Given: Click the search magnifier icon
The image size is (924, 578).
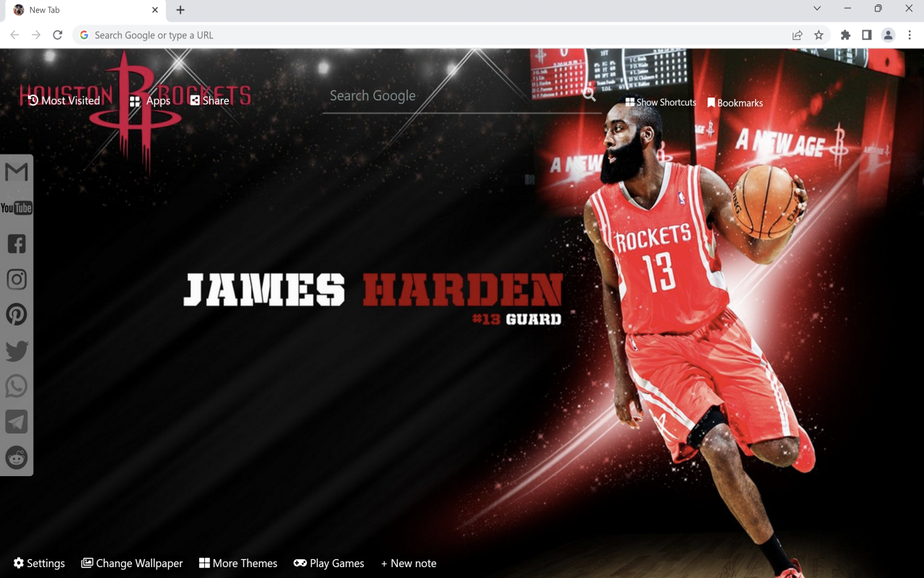Looking at the screenshot, I should [x=590, y=94].
